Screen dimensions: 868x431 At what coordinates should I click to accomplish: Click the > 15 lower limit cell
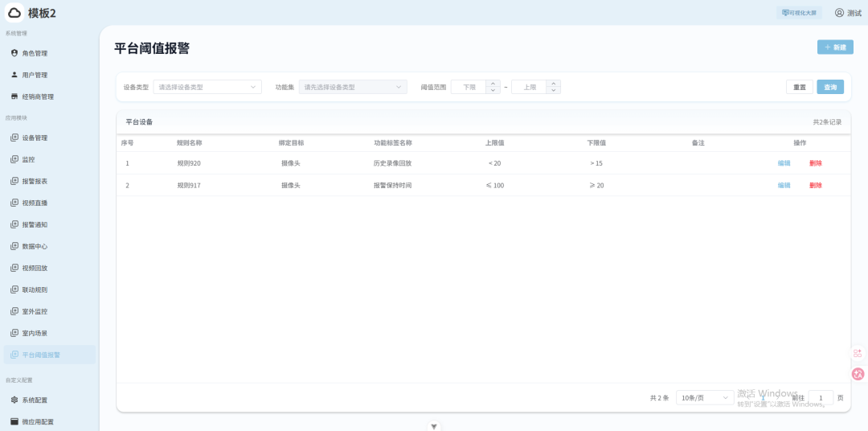click(596, 163)
